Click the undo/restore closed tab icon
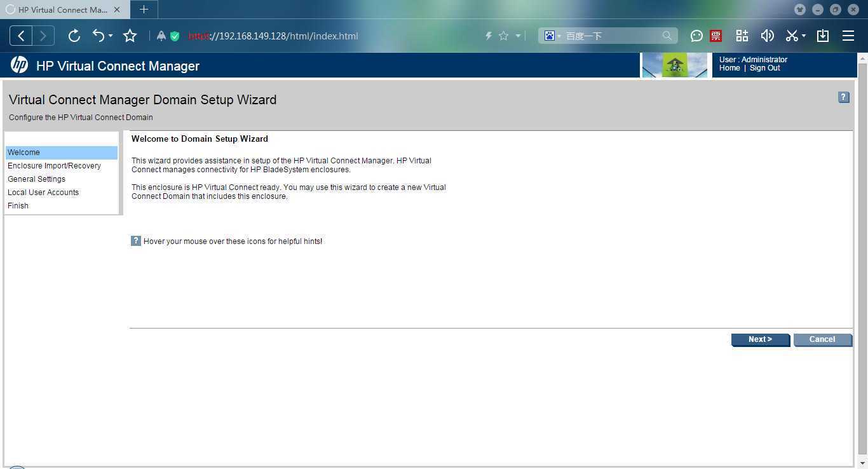This screenshot has width=868, height=469. pos(98,36)
